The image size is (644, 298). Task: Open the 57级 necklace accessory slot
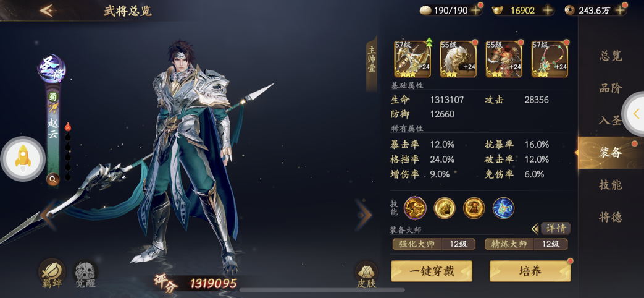click(550, 59)
